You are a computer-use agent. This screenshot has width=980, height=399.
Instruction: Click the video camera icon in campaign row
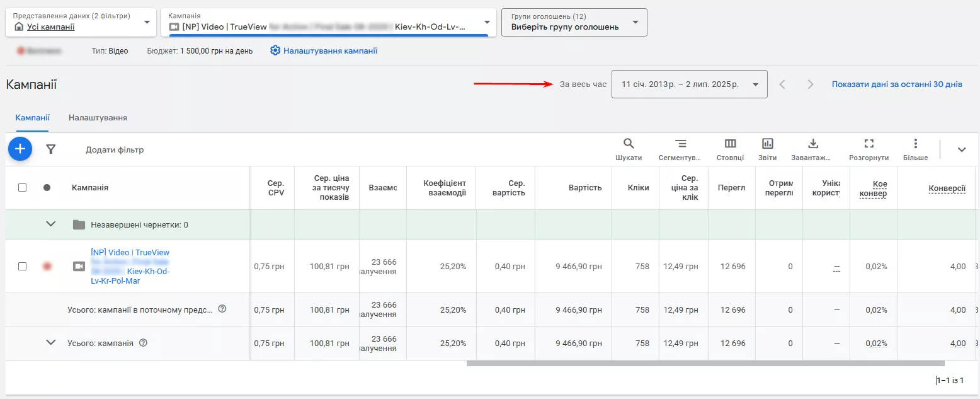coord(79,267)
